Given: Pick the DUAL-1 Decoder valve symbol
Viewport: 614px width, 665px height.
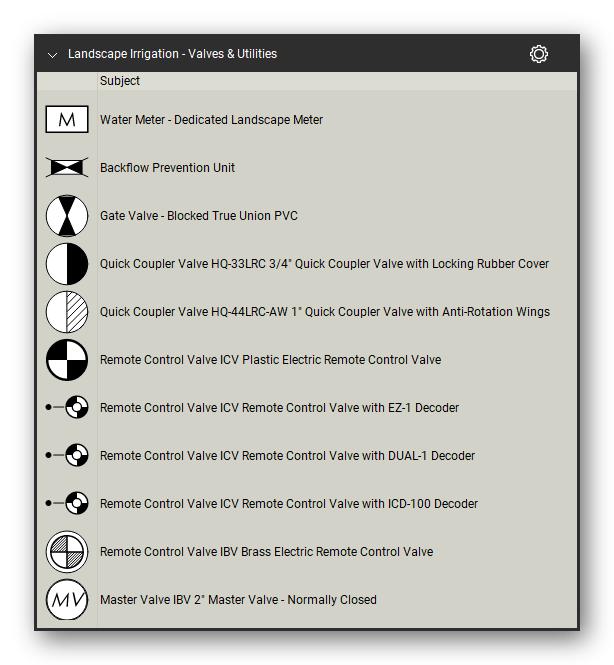Looking at the screenshot, I should click(x=67, y=455).
